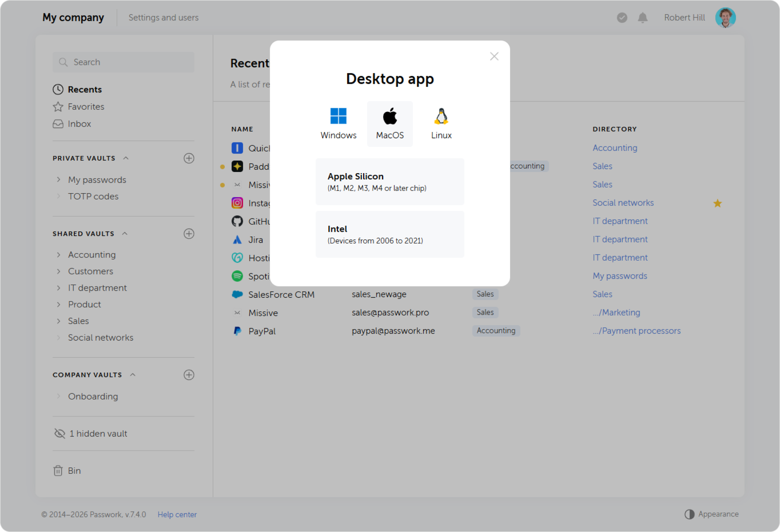Open the notifications bell

[642, 17]
